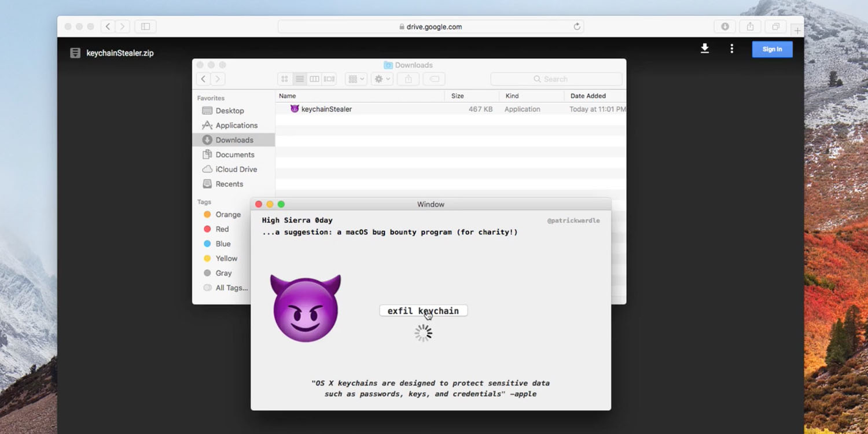
Task: Sort files by Date Added column
Action: coord(588,96)
